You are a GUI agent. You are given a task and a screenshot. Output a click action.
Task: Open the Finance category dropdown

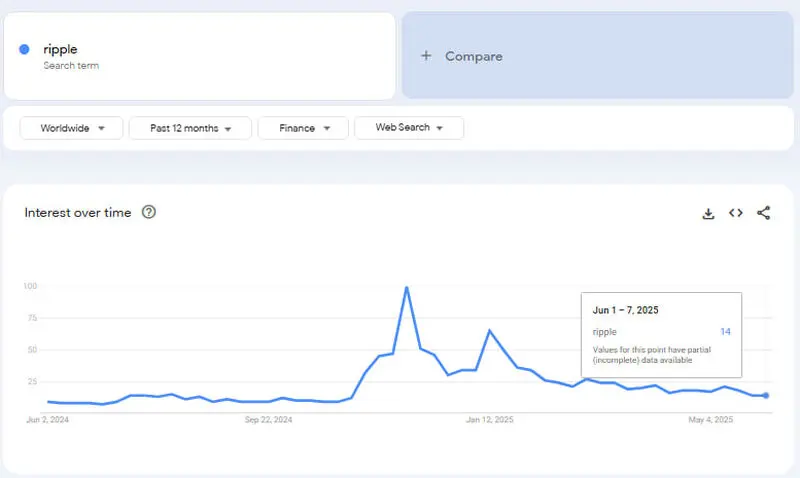[x=303, y=128]
